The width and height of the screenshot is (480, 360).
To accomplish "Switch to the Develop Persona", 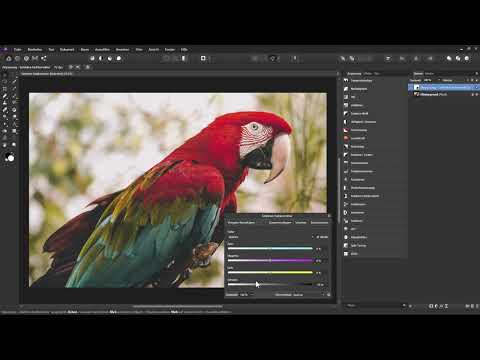I will tap(26, 58).
